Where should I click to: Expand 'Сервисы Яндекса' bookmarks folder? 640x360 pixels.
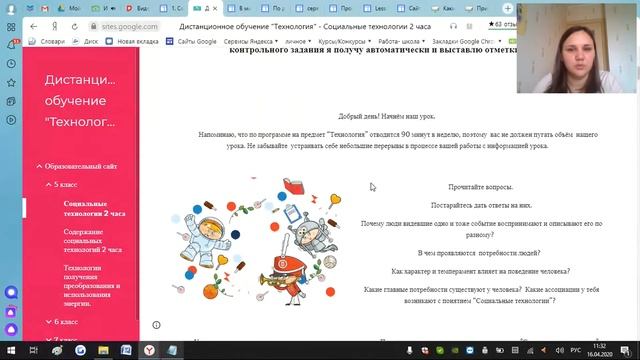pos(251,41)
